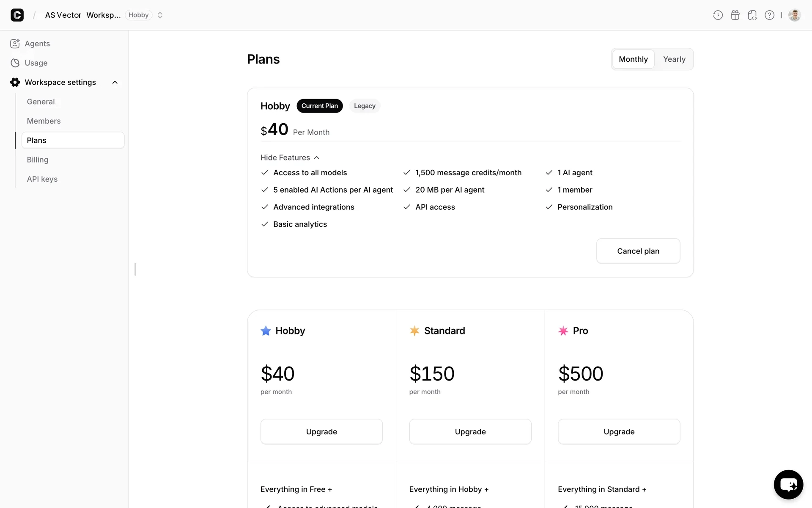This screenshot has width=812, height=508.
Task: Click 'Personalization' feature text
Action: tap(585, 207)
